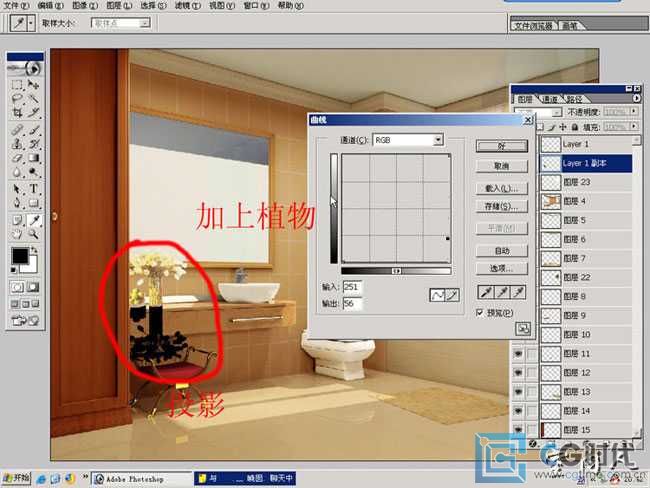Image resolution: width=650 pixels, height=488 pixels.
Task: Select the Brush tool
Action: point(34,131)
